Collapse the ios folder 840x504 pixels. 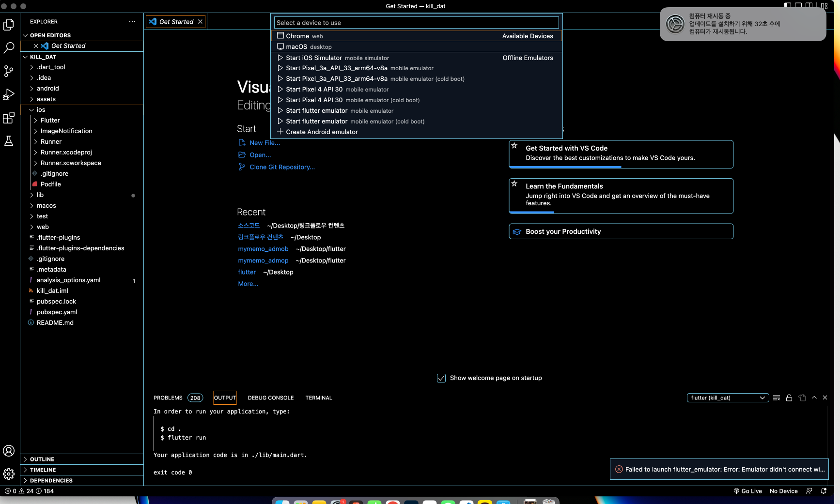(x=82, y=110)
